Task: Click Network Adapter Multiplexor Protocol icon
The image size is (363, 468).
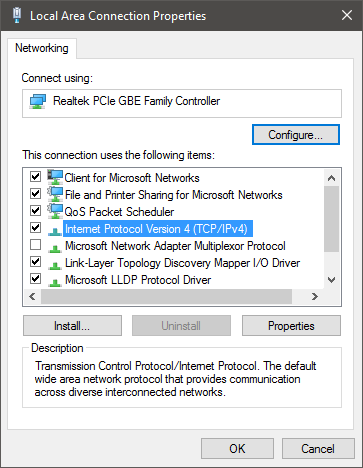Action: pos(55,248)
